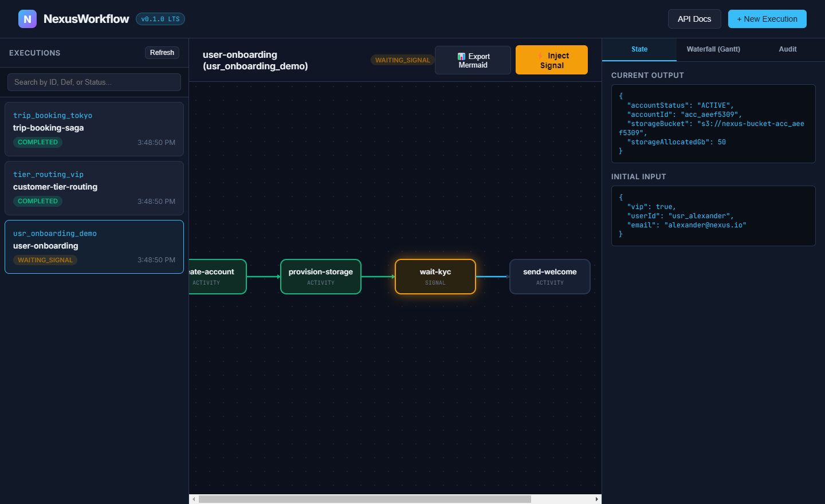This screenshot has width=825, height=504.
Task: Click the EXECUTIONS panel heading
Action: point(35,53)
